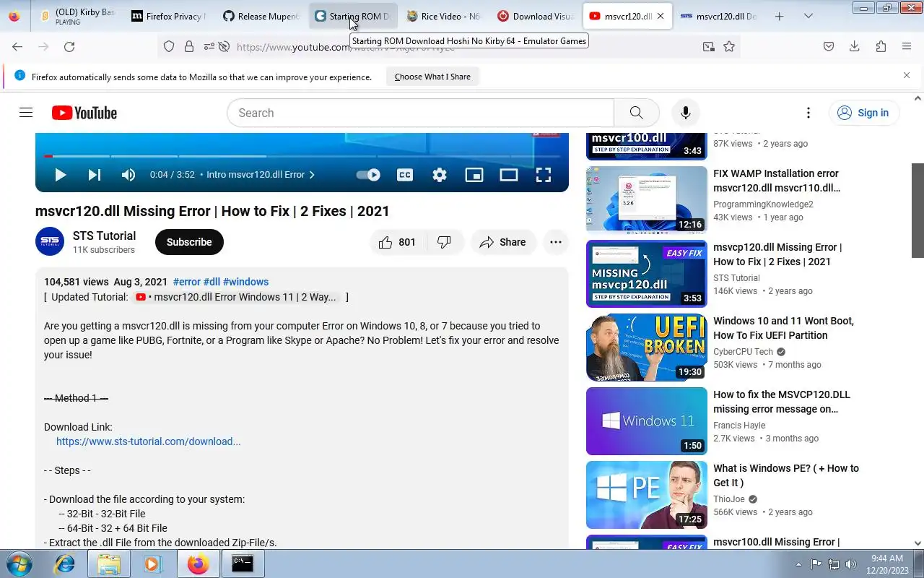This screenshot has width=924, height=578.
Task: Launch Internet Explorer from taskbar
Action: point(65,564)
